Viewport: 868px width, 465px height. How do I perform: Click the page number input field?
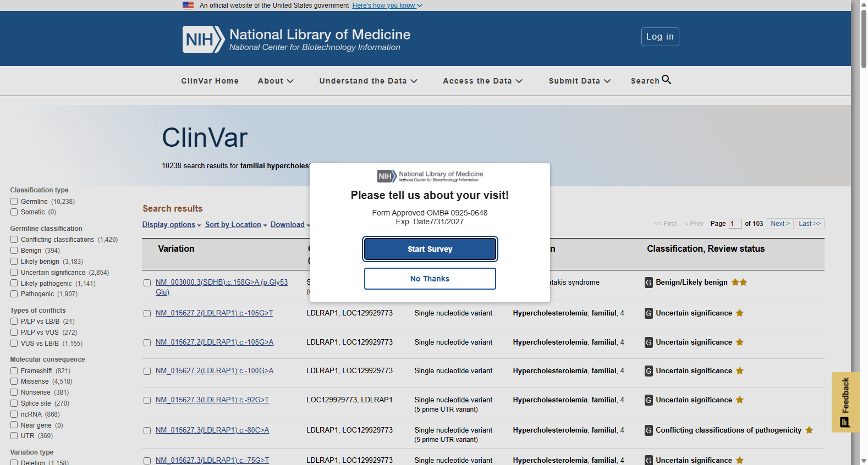pyautogui.click(x=735, y=224)
